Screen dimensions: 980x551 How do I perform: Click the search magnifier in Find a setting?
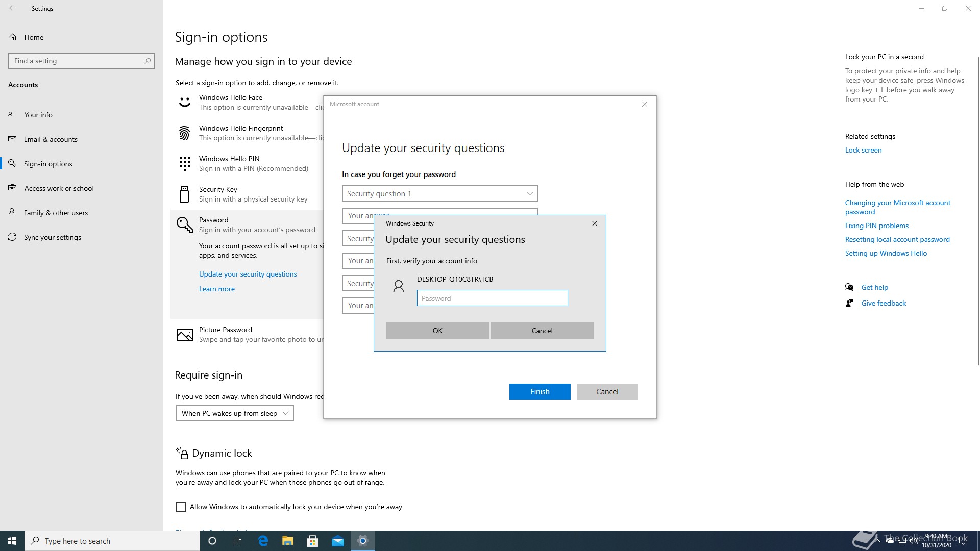click(148, 61)
